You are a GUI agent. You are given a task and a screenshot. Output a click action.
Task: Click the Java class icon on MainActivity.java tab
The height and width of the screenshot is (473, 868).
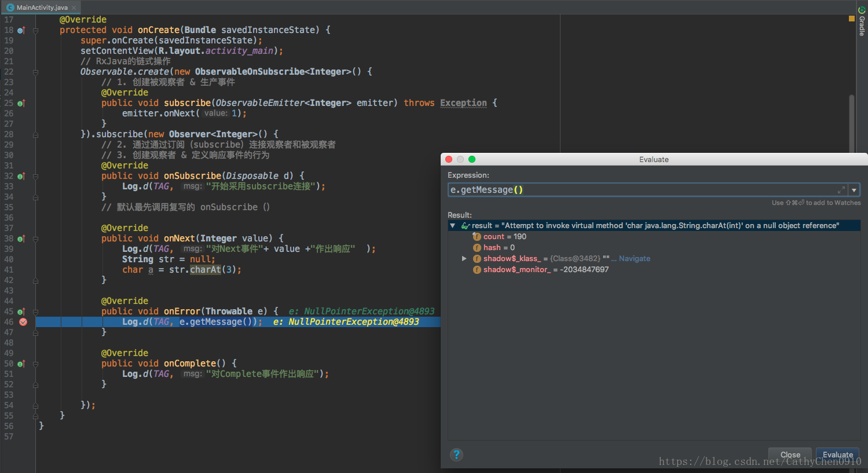(x=10, y=8)
